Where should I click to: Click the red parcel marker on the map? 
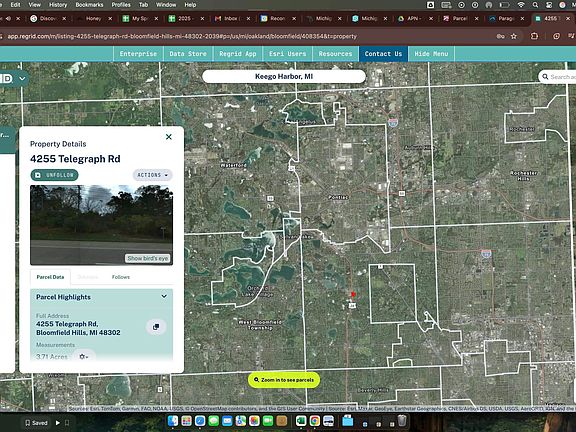[x=353, y=294]
